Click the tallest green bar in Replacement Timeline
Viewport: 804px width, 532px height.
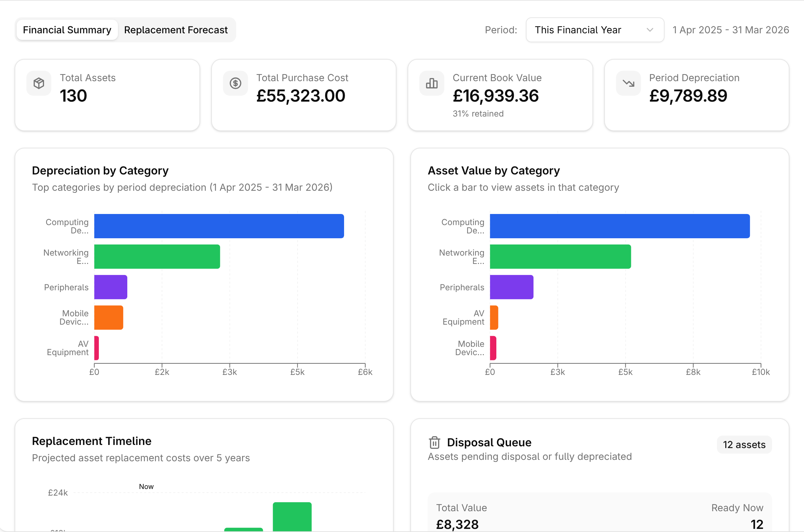pos(292,516)
